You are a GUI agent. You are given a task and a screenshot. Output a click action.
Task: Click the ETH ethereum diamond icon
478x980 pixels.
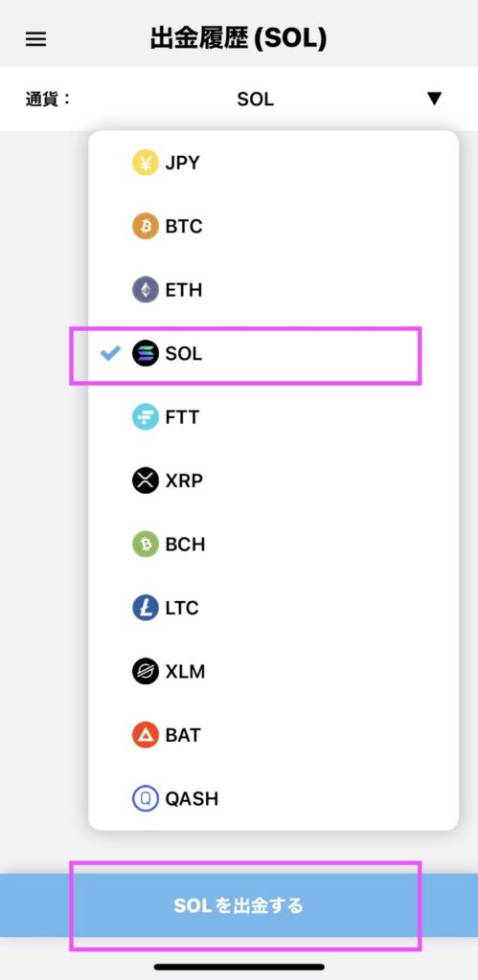coord(146,290)
